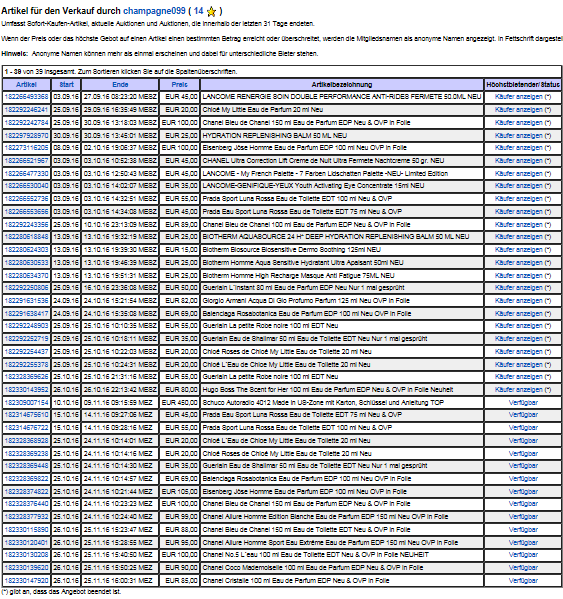Open item number 182292243356
This screenshot has width=563, height=599.
point(26,225)
